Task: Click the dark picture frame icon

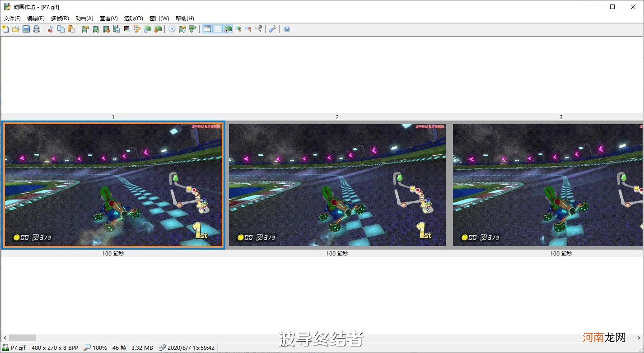Action: (127, 29)
